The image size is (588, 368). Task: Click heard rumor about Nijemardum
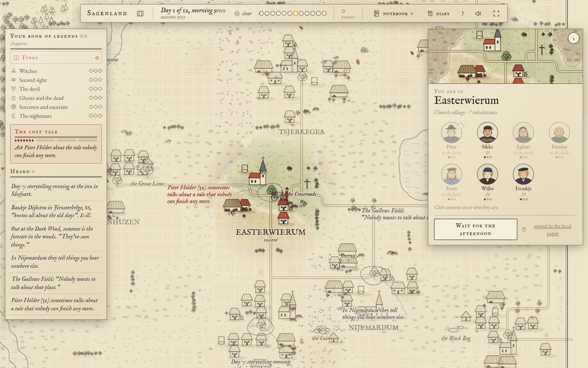(x=56, y=262)
